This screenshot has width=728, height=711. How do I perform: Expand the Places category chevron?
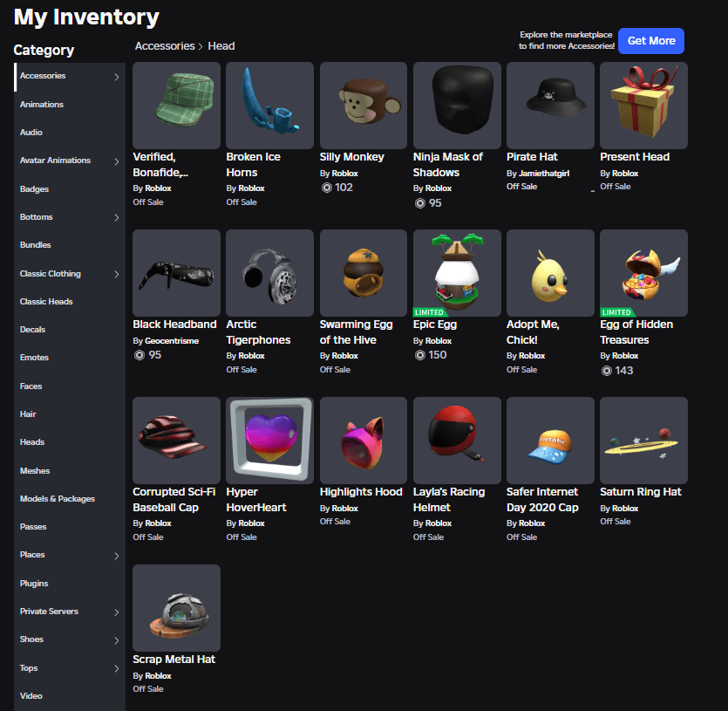point(117,556)
